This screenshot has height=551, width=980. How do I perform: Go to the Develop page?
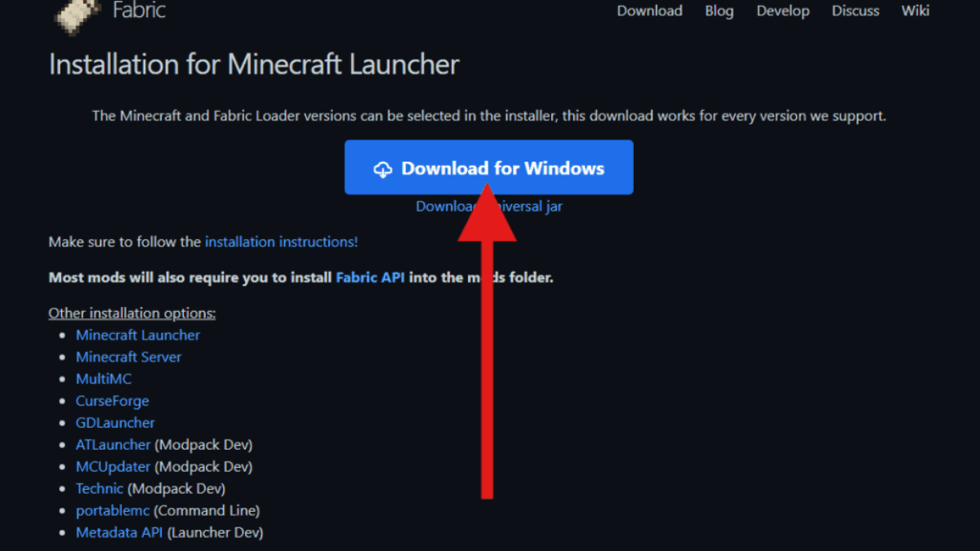pos(782,11)
